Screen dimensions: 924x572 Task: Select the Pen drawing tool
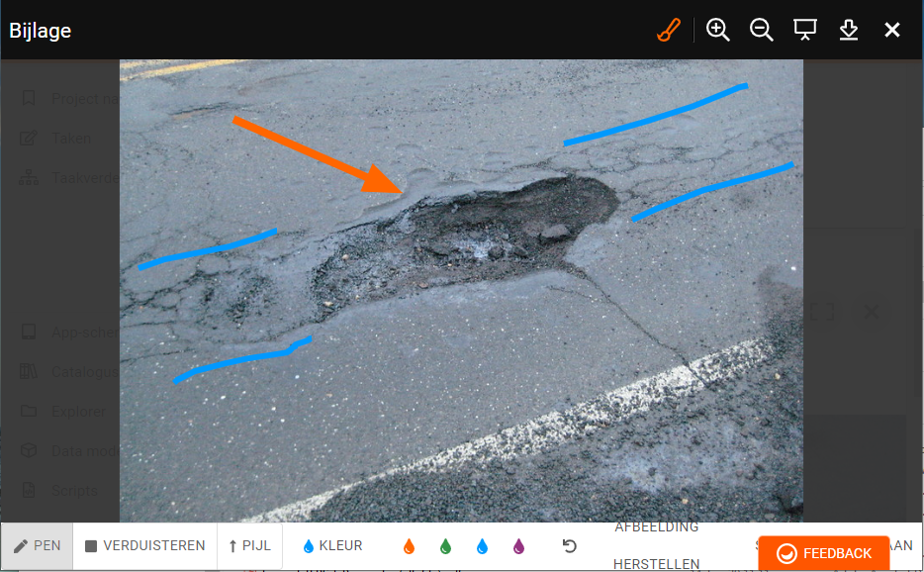(x=38, y=546)
